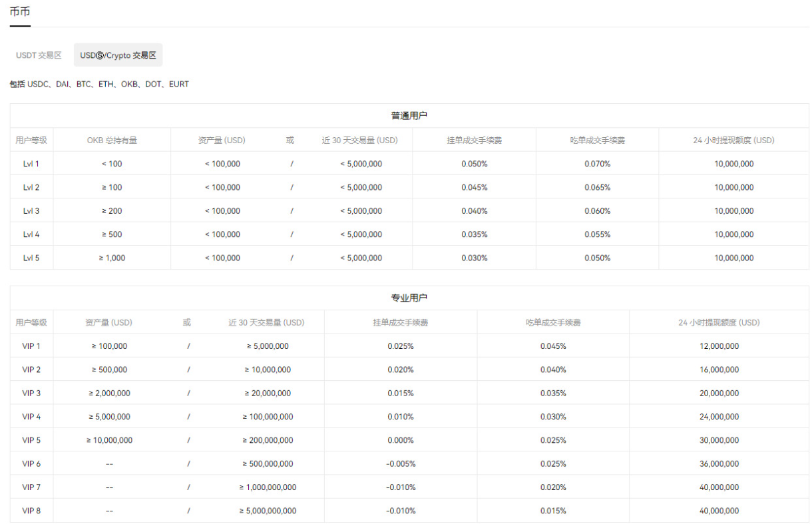Click the Lvl 3 row label

31,211
